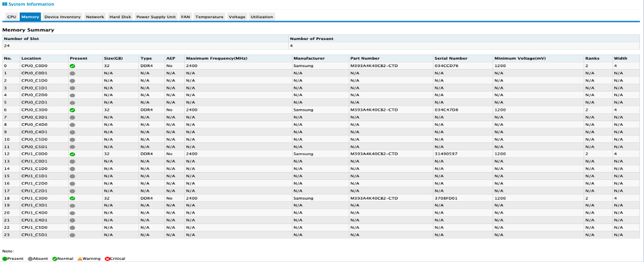Screen dimensions: 644x262
Task: Open the Temperature tab
Action: tap(209, 17)
